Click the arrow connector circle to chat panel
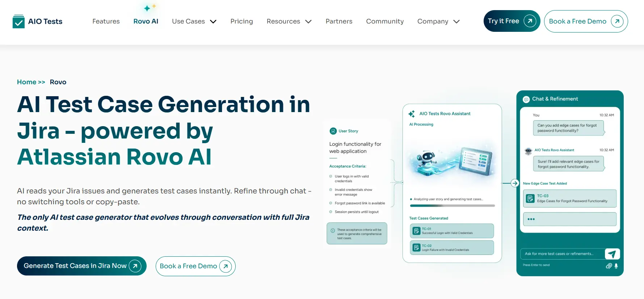 point(515,183)
